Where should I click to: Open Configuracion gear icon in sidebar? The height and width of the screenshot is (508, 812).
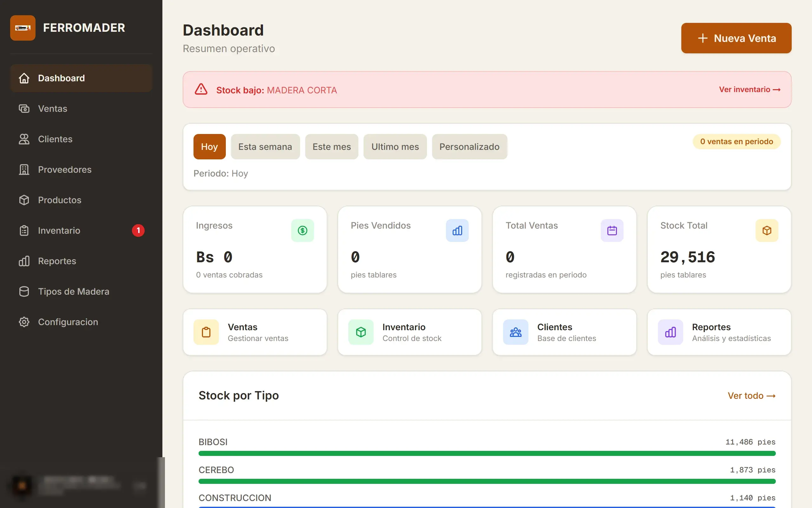(24, 322)
